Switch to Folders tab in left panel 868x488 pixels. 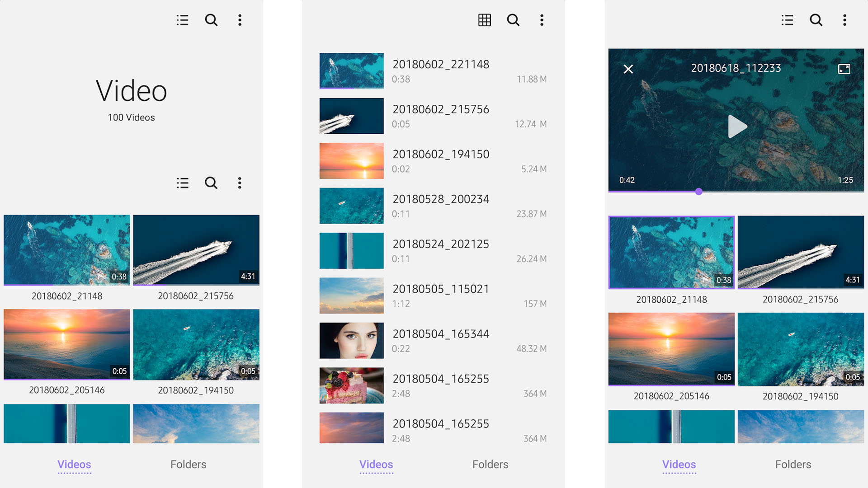point(188,464)
